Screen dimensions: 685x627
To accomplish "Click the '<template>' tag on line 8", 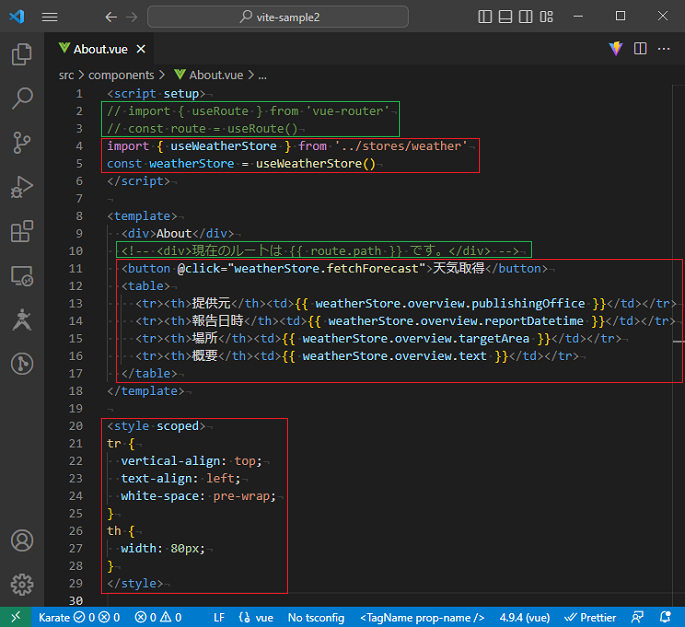I will [x=142, y=216].
